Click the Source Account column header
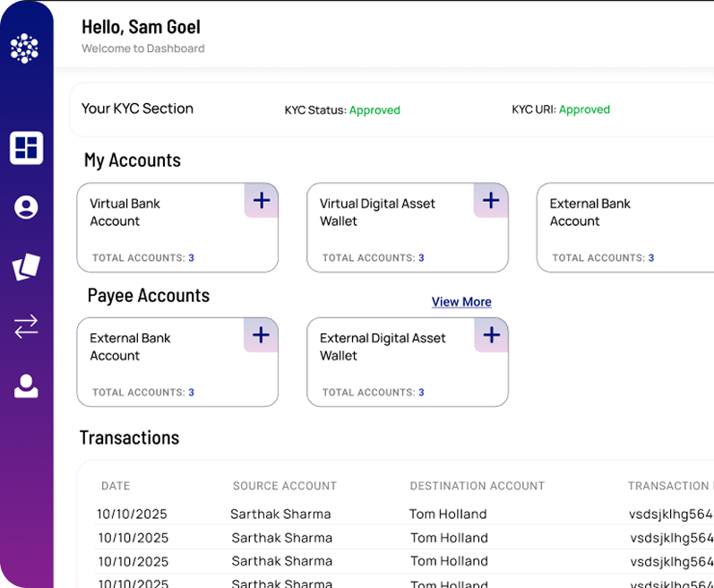Screen dimensions: 714x588 (x=284, y=486)
